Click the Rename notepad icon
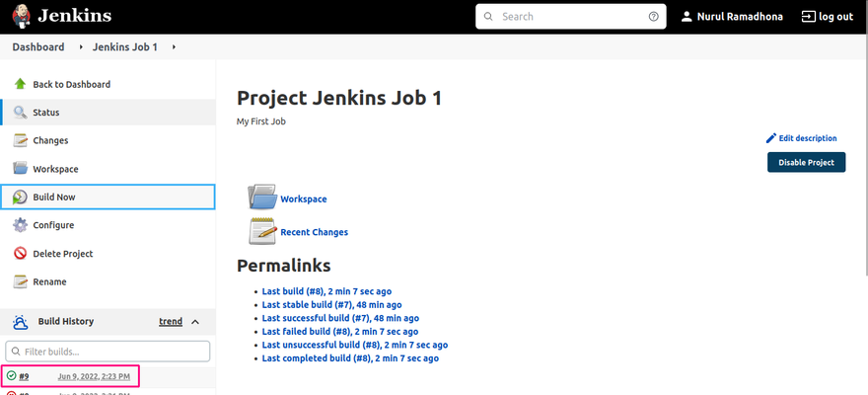Viewport: 868px width, 395px height. pyautogui.click(x=21, y=282)
